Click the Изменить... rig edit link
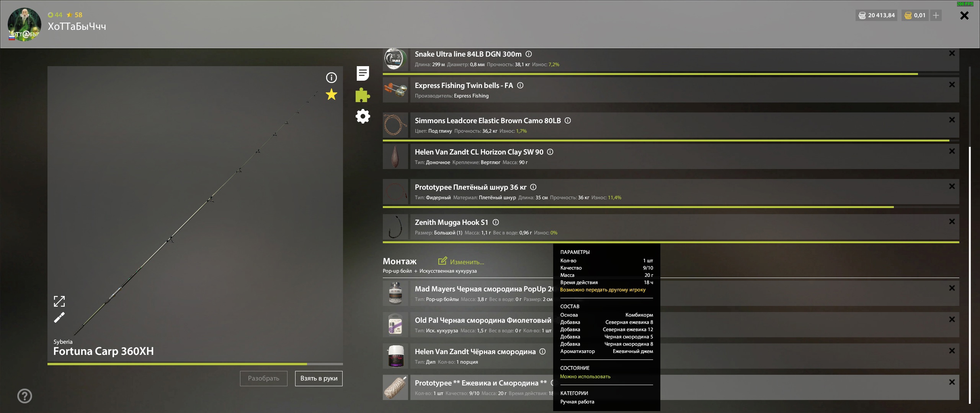This screenshot has height=413, width=980. pos(461,262)
